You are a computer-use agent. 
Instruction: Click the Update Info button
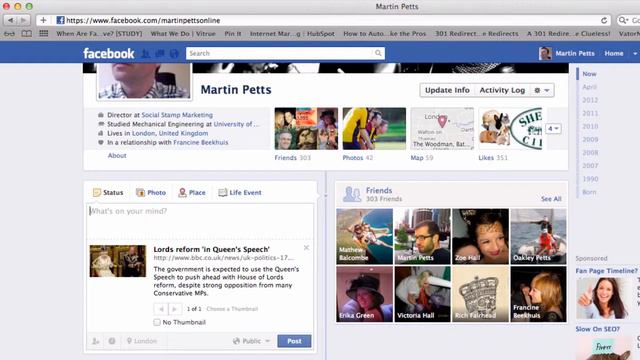(x=447, y=90)
